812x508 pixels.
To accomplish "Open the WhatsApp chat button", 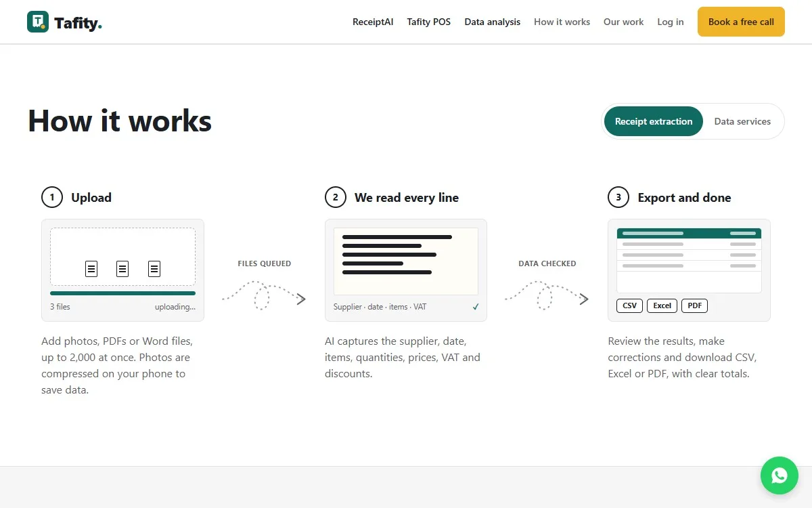I will 780,475.
